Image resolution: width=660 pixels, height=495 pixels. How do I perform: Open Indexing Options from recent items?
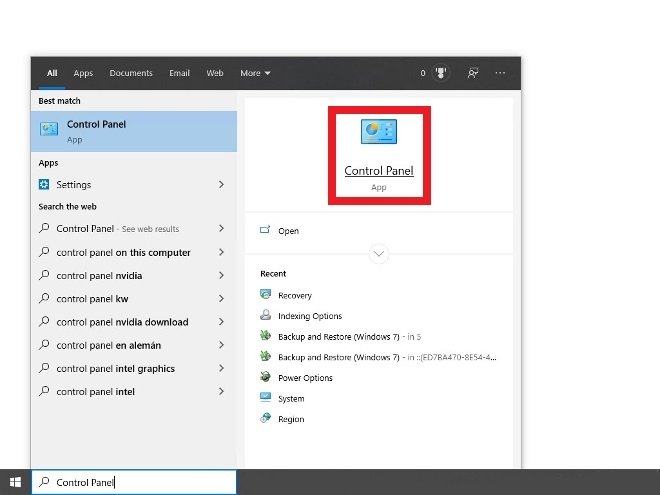point(310,316)
